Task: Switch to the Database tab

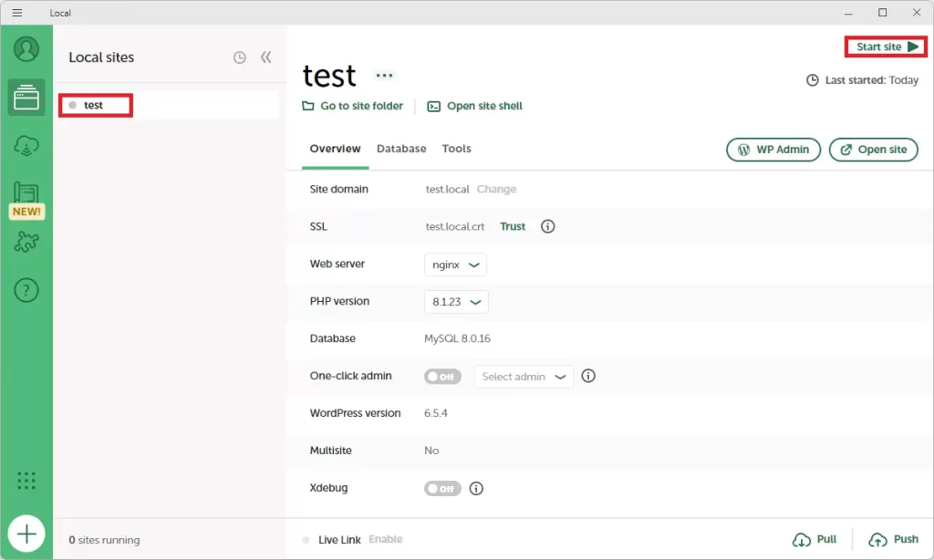Action: pos(401,149)
